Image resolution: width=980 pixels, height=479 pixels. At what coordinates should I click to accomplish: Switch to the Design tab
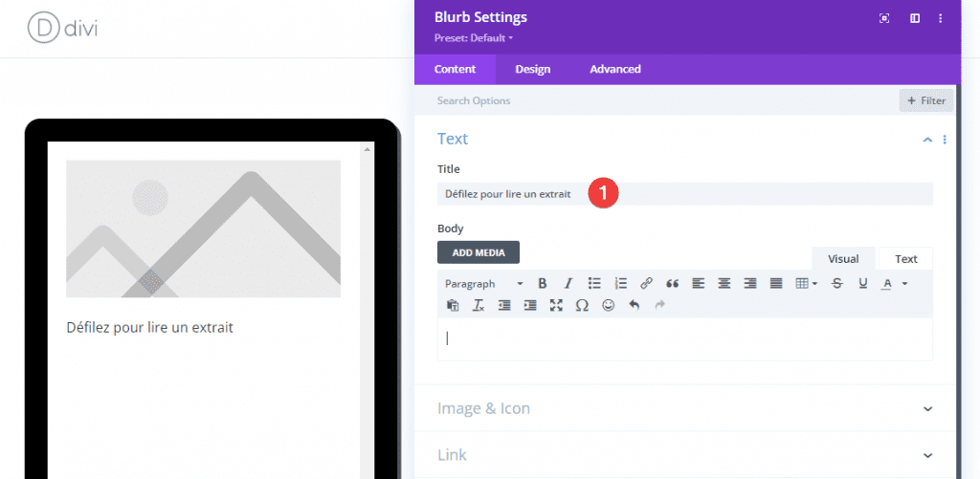(532, 70)
